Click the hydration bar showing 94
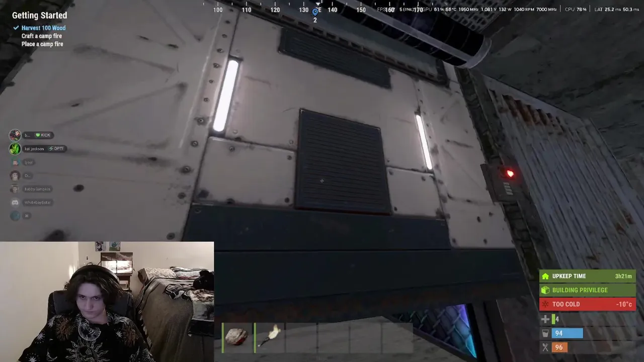 (568, 333)
